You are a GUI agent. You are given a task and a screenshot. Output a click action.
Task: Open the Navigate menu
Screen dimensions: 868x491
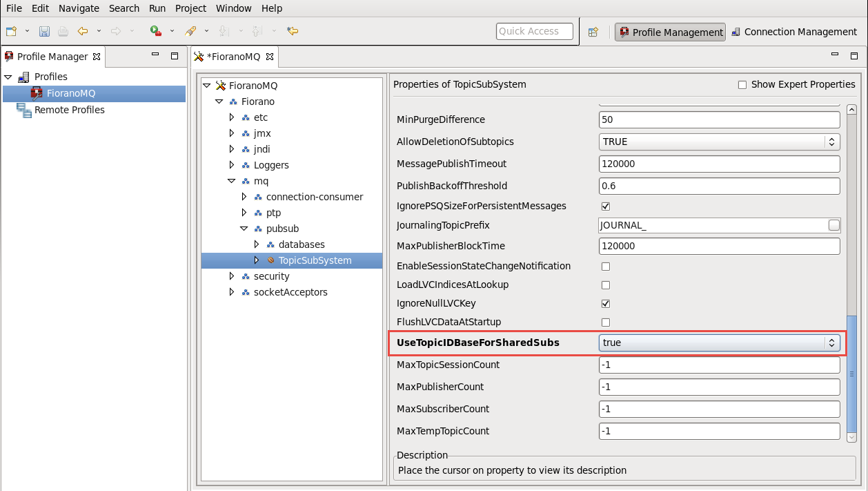tap(79, 8)
